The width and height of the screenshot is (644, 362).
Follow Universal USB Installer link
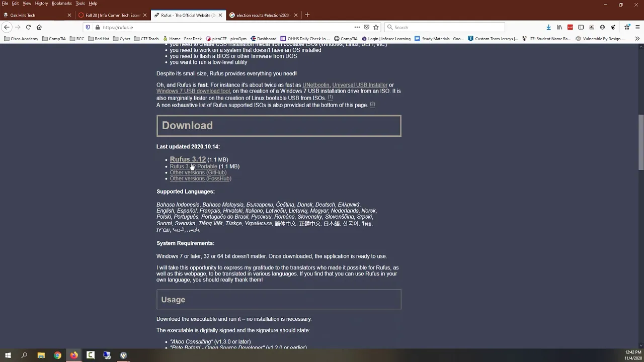click(x=360, y=85)
